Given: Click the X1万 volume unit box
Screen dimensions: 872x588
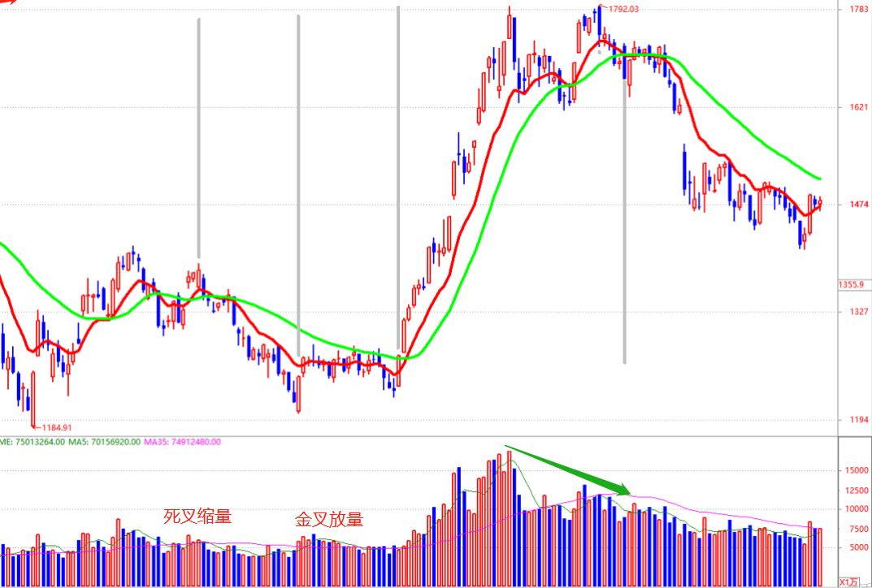Looking at the screenshot, I should (848, 582).
